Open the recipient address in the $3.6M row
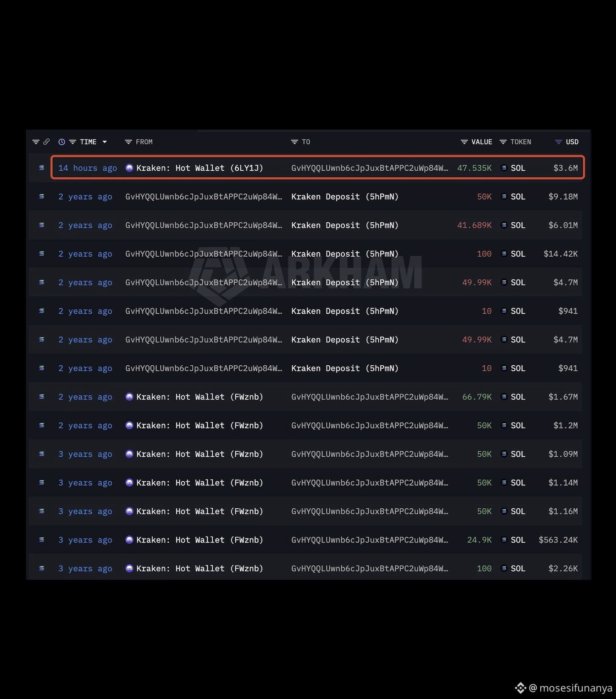The width and height of the screenshot is (616, 699). point(370,168)
